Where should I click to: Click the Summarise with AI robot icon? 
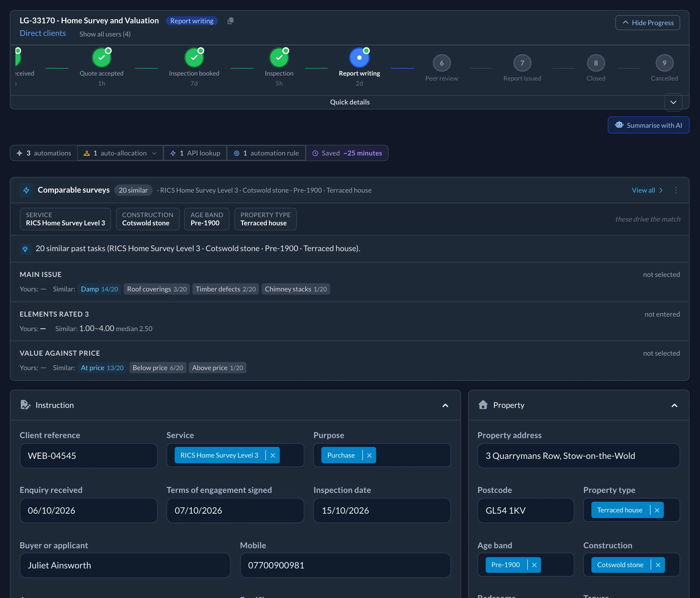pyautogui.click(x=619, y=125)
